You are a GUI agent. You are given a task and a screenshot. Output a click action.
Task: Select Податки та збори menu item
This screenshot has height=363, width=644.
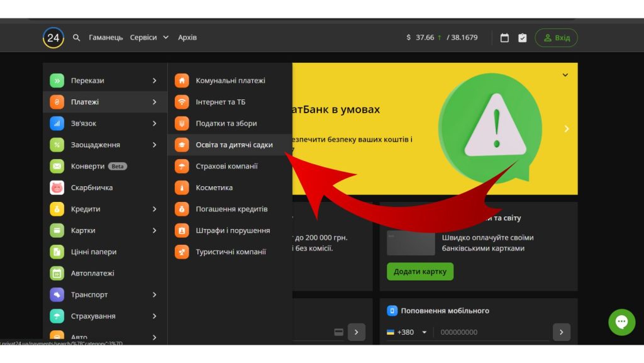(226, 123)
